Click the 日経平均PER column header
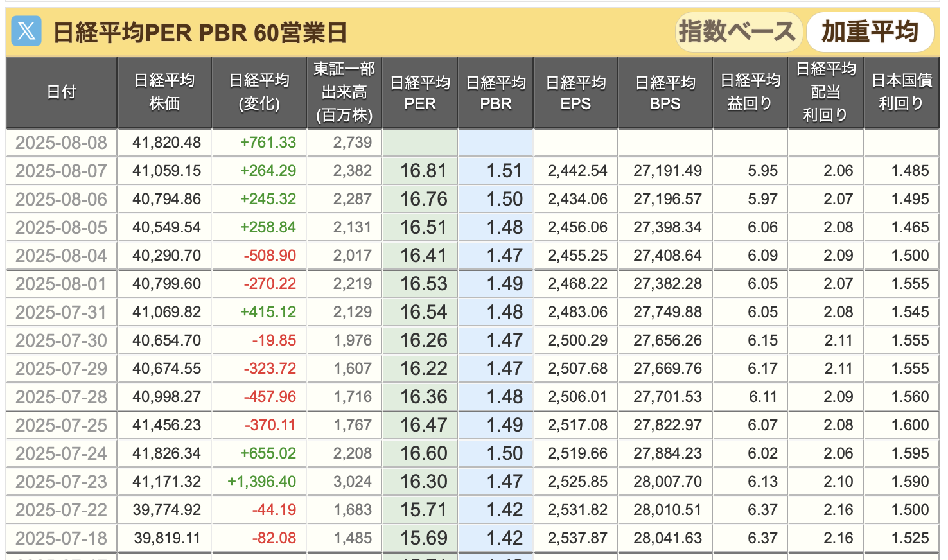Image resolution: width=948 pixels, height=560 pixels. click(x=420, y=92)
